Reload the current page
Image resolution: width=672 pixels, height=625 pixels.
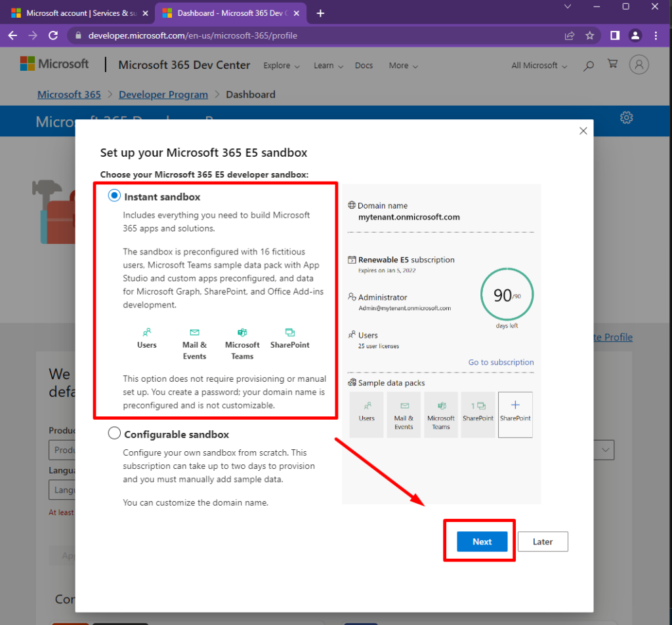pyautogui.click(x=53, y=35)
